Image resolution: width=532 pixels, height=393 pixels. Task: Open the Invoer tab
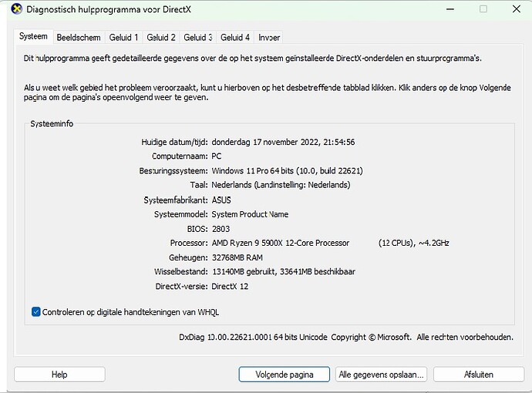(x=269, y=38)
